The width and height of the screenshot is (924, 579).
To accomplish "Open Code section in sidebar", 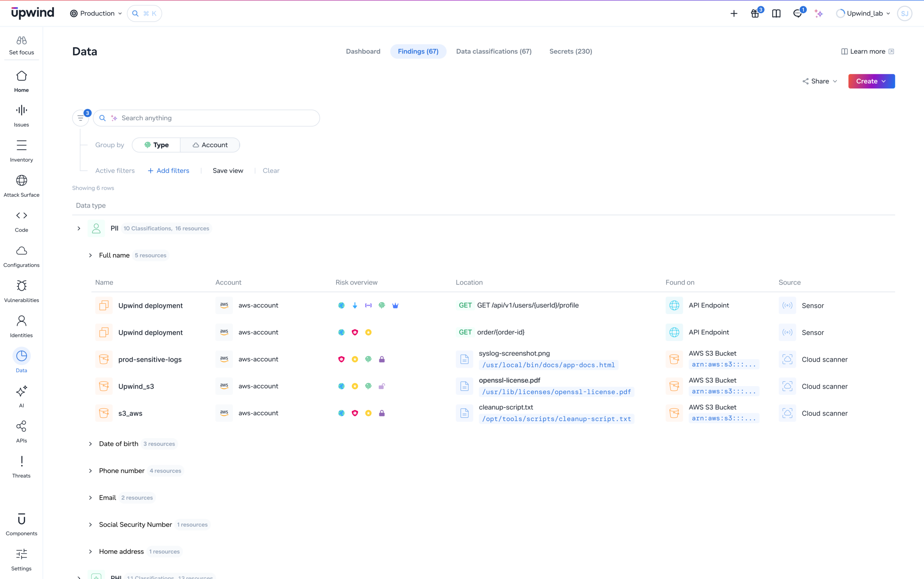I will (21, 222).
